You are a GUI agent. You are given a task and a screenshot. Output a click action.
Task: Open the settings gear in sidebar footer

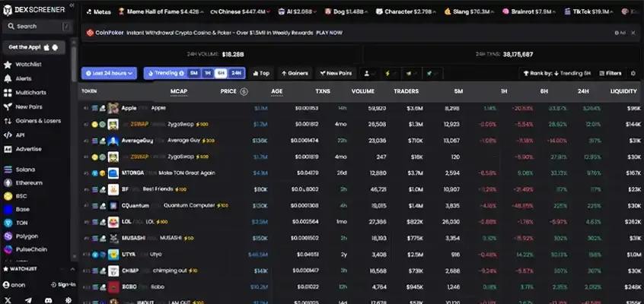pyautogui.click(x=69, y=300)
